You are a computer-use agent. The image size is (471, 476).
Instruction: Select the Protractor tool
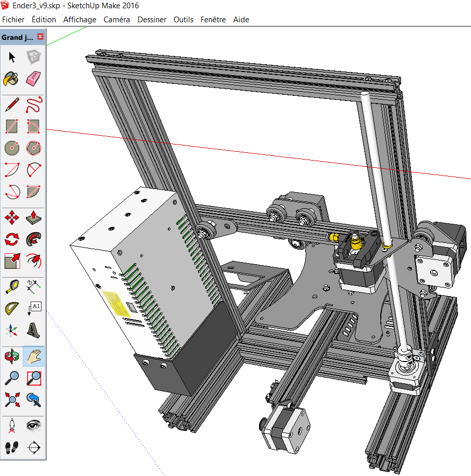[12, 309]
